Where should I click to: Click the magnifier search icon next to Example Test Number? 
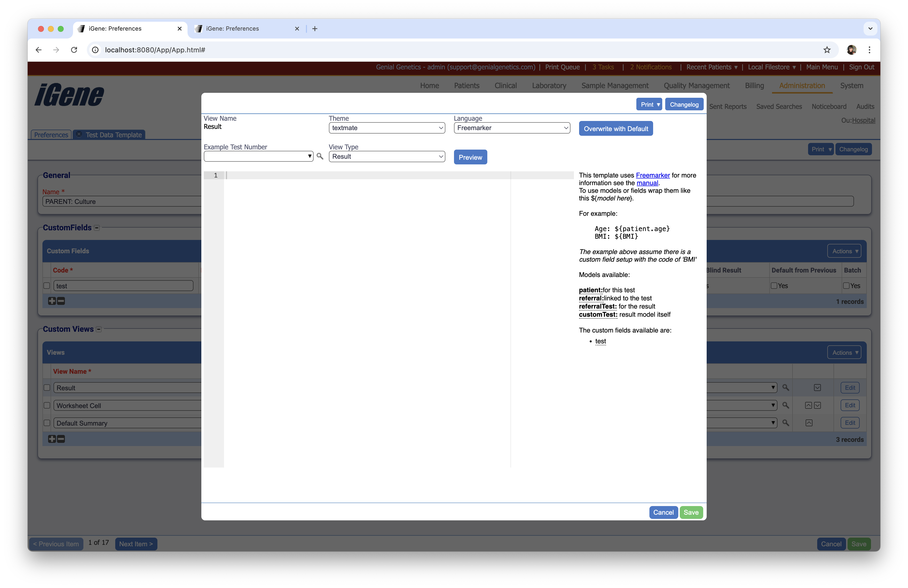click(x=320, y=156)
